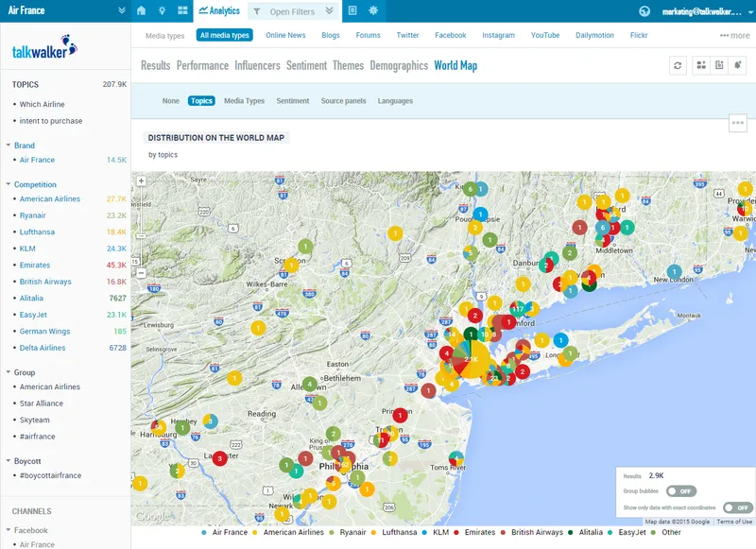The width and height of the screenshot is (756, 549).
Task: Select the None map coloring option
Action: pos(171,101)
